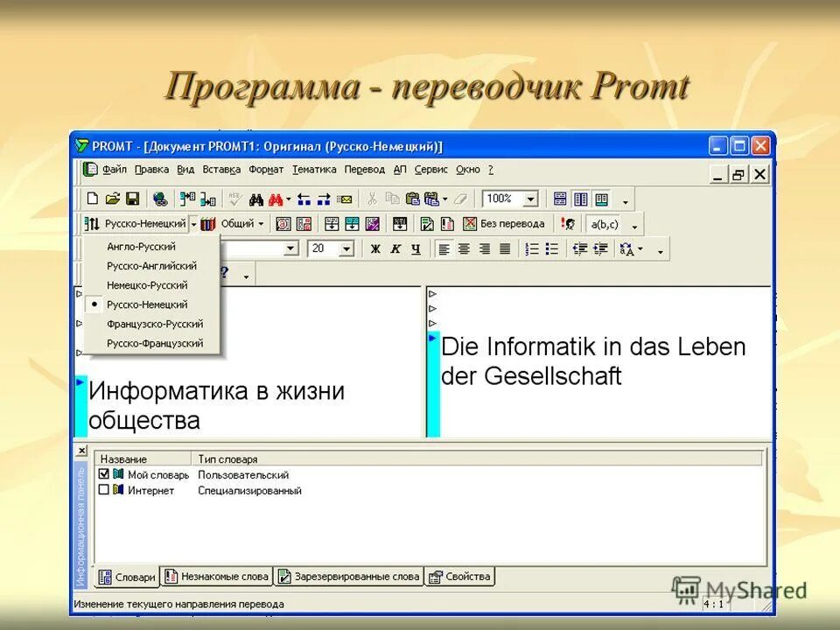Open the font color A dropdown arrow
The width and height of the screenshot is (840, 630).
[x=640, y=249]
